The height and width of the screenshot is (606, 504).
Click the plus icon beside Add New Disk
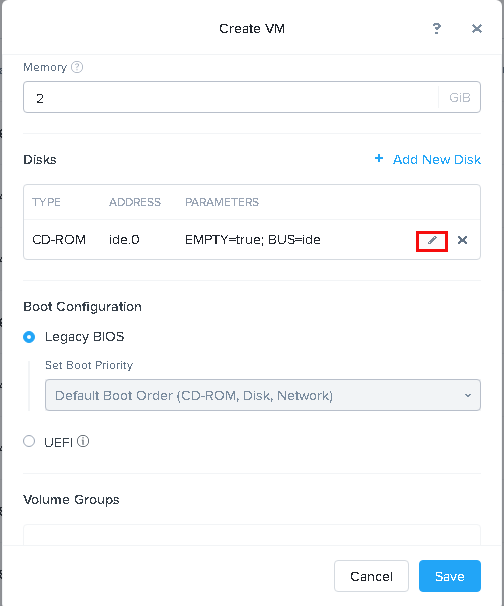click(x=379, y=158)
